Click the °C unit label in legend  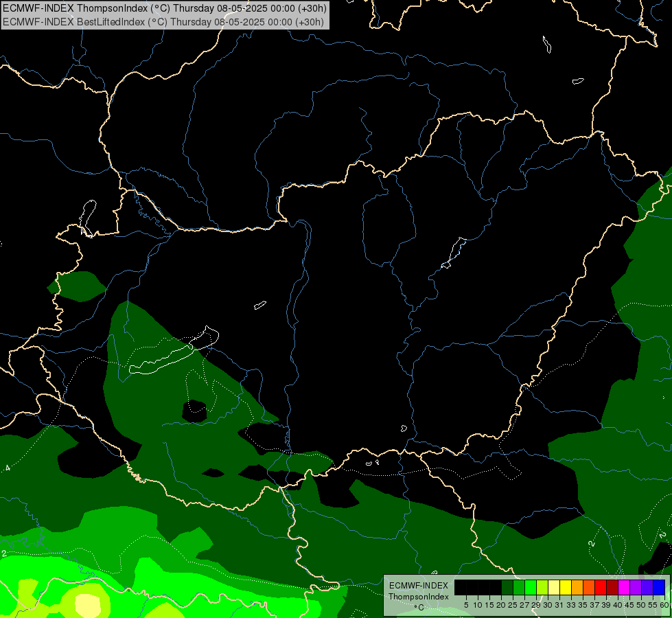click(419, 607)
